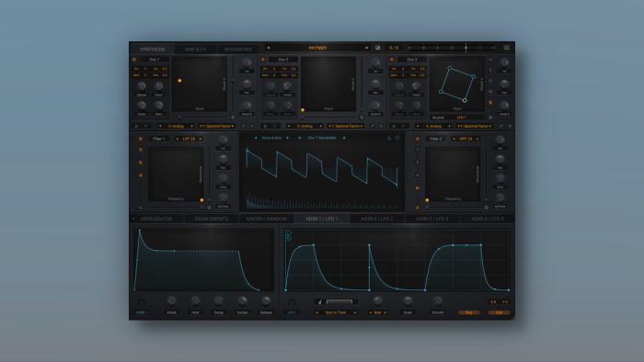The height and width of the screenshot is (362, 644).
Task: Open the Osc 3 Source LFO 1 dropdown
Action: 462,118
